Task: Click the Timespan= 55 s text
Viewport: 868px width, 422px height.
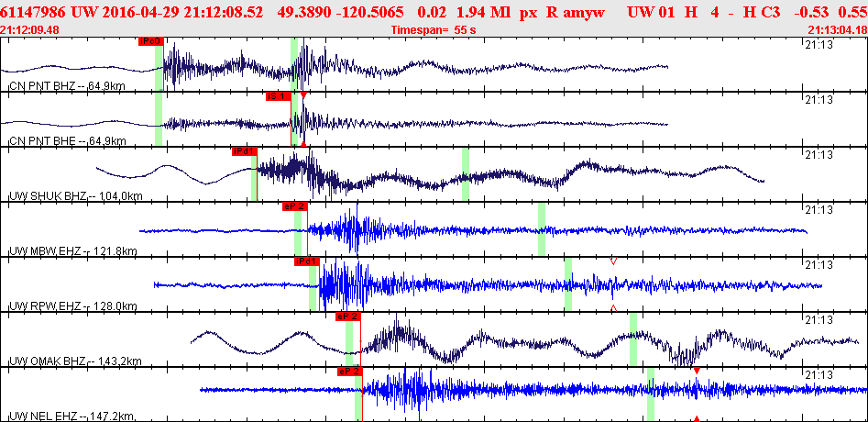Action: pyautogui.click(x=434, y=30)
